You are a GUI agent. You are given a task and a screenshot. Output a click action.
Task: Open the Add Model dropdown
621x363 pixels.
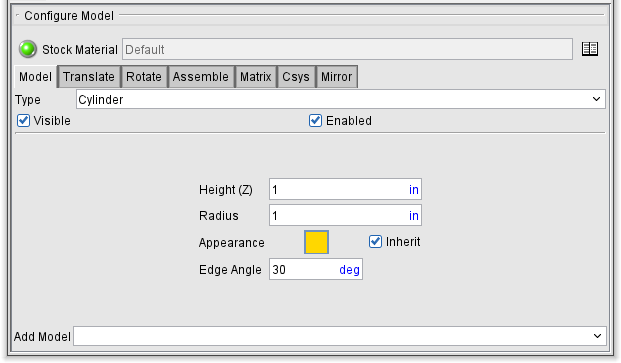[x=340, y=336]
